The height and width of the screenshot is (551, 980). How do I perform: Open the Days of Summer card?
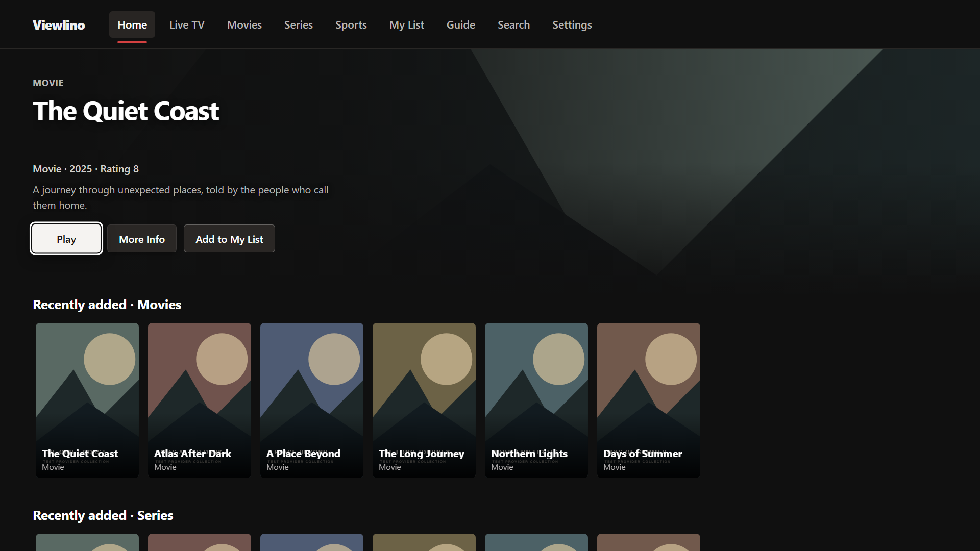(x=649, y=400)
